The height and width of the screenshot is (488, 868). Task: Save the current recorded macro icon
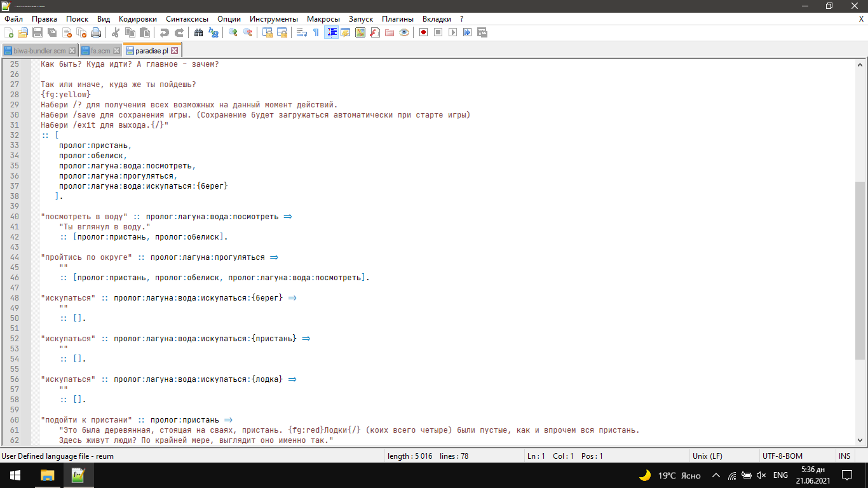pyautogui.click(x=482, y=32)
